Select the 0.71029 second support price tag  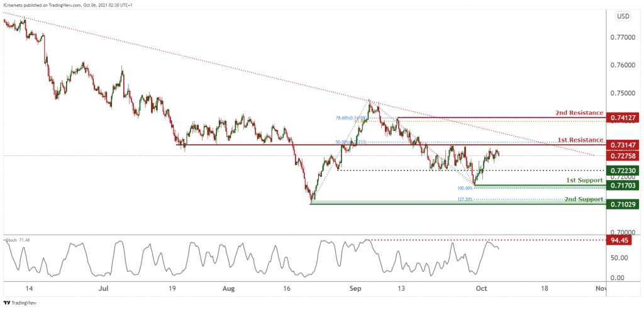click(x=623, y=205)
